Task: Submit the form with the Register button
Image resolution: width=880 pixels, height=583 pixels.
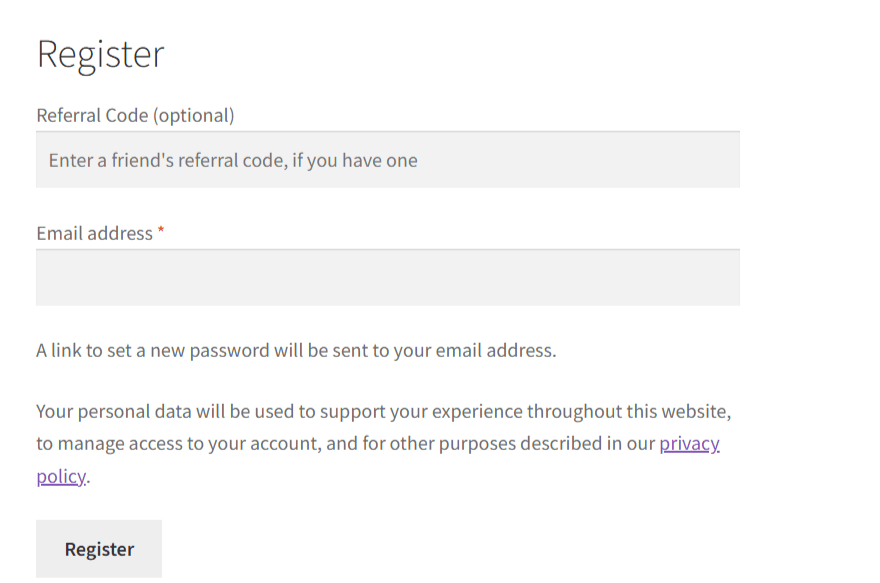Action: 99,549
